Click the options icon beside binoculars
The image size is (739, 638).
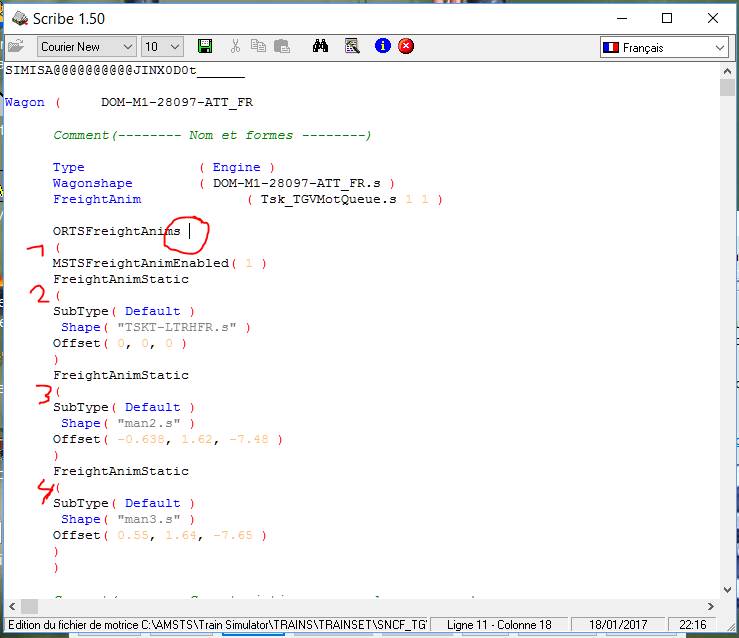click(x=352, y=46)
